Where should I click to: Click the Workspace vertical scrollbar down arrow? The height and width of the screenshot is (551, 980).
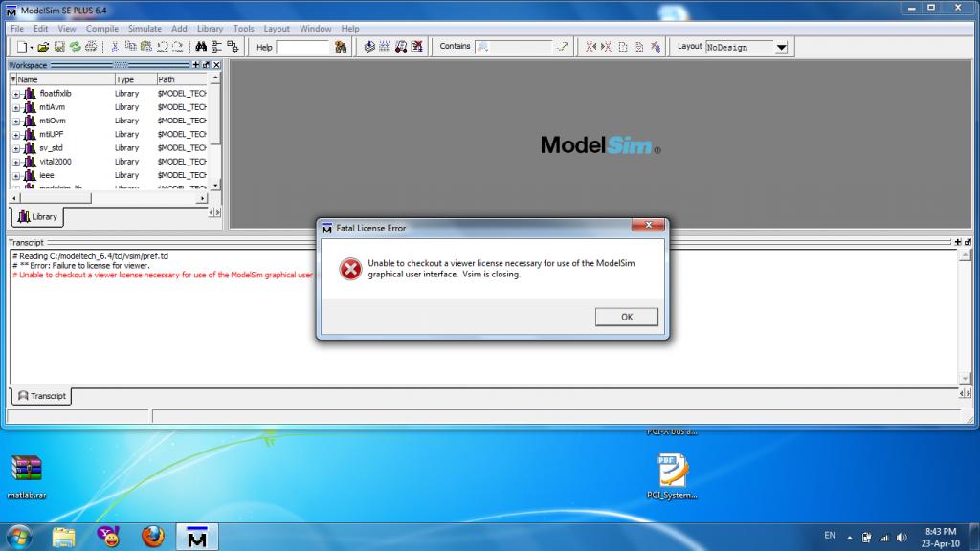pyautogui.click(x=215, y=185)
